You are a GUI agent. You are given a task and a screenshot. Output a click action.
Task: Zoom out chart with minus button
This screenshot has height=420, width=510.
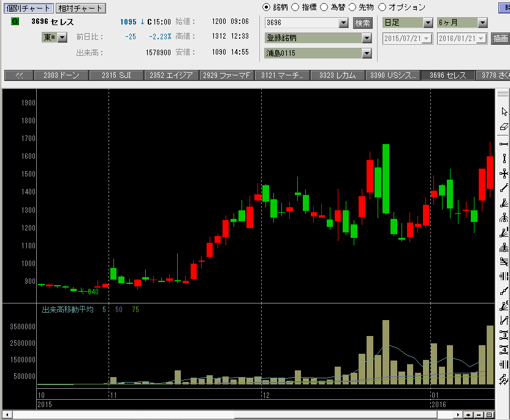pyautogui.click(x=479, y=415)
